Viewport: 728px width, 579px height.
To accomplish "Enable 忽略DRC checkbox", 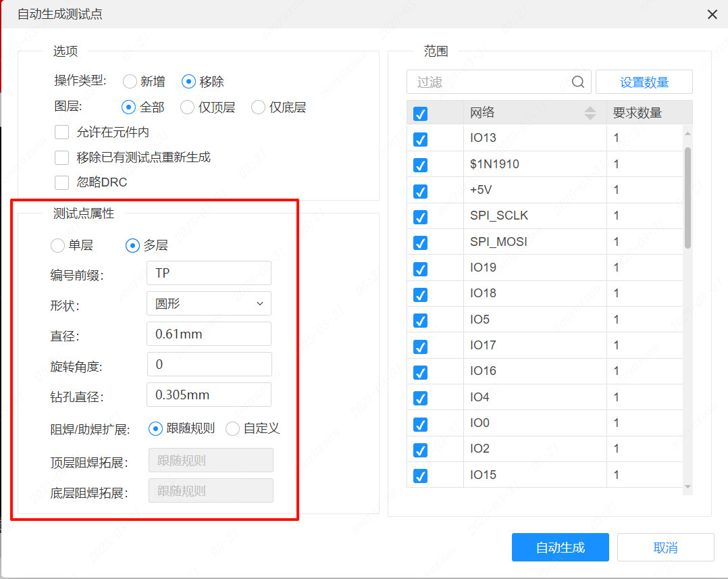I will (61, 182).
